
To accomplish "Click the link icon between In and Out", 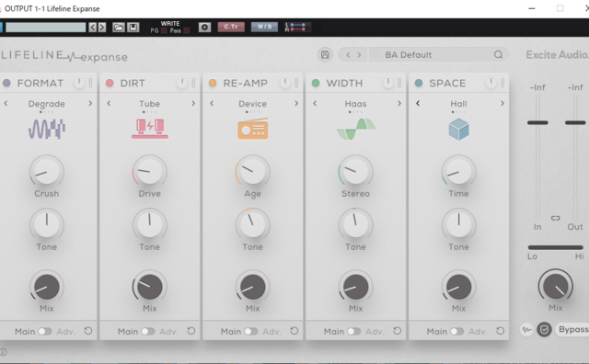I will point(556,218).
